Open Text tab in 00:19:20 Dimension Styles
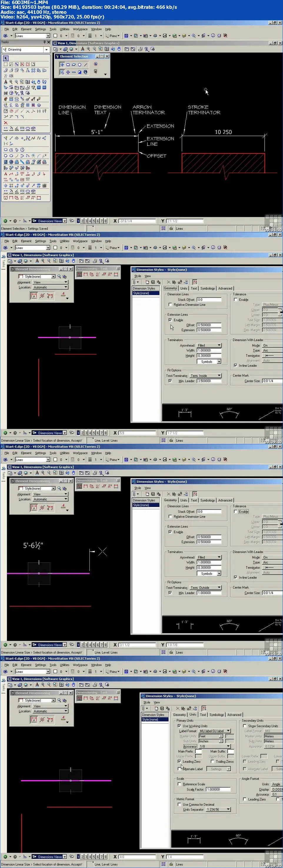283x868 pixels. tap(203, 715)
